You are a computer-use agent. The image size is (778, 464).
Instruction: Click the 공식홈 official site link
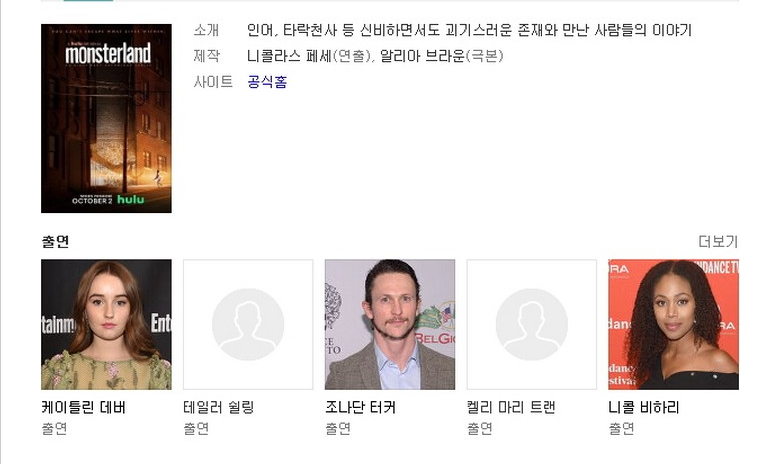267,82
